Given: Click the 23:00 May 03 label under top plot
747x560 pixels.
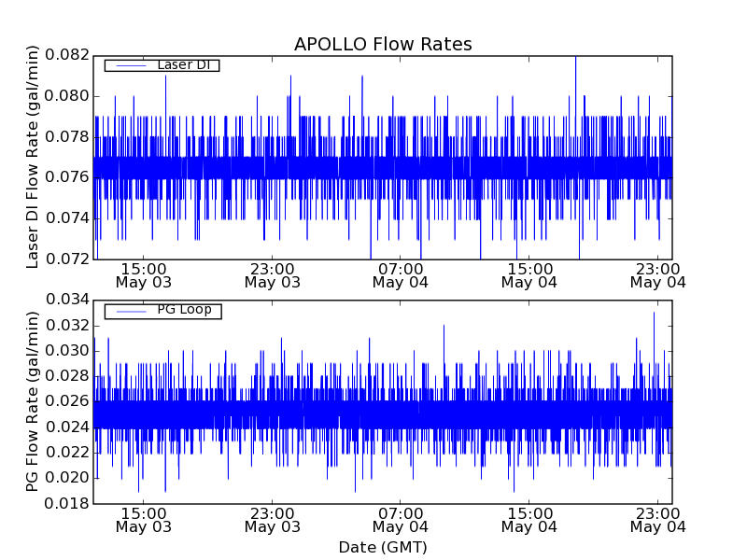Looking at the screenshot, I should coord(272,274).
